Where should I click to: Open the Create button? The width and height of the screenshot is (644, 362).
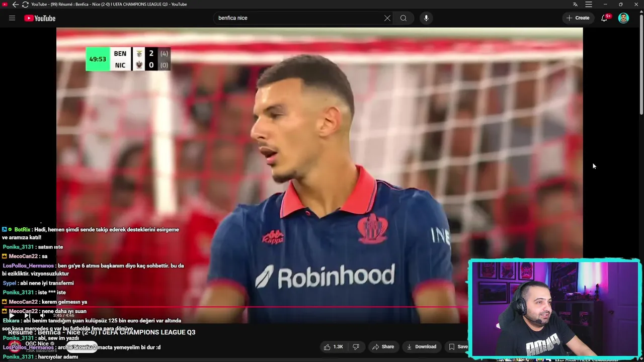pos(578,18)
